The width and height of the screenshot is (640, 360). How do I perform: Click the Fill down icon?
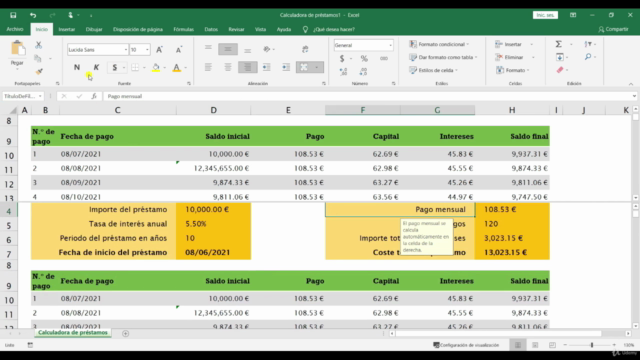560,57
